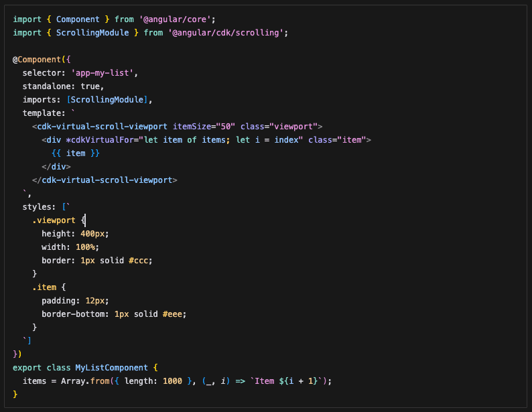Click the '.viewport' CSS selector
This screenshot has height=412, width=532.
coord(54,220)
